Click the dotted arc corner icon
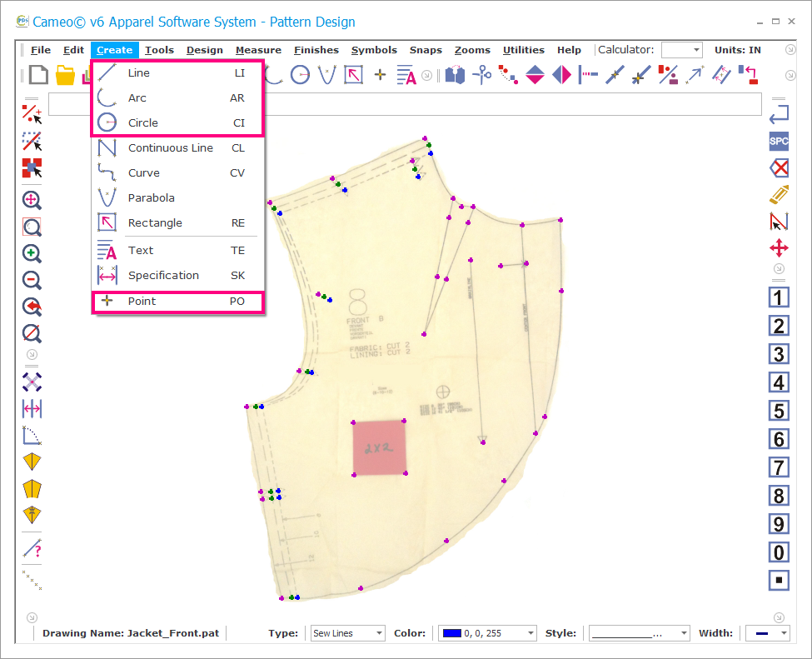Image resolution: width=812 pixels, height=659 pixels. coord(32,436)
